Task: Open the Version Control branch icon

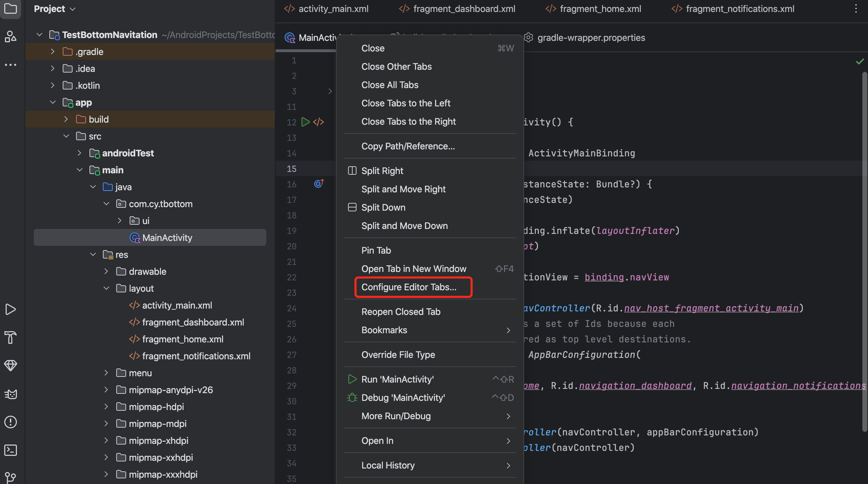Action: click(11, 478)
